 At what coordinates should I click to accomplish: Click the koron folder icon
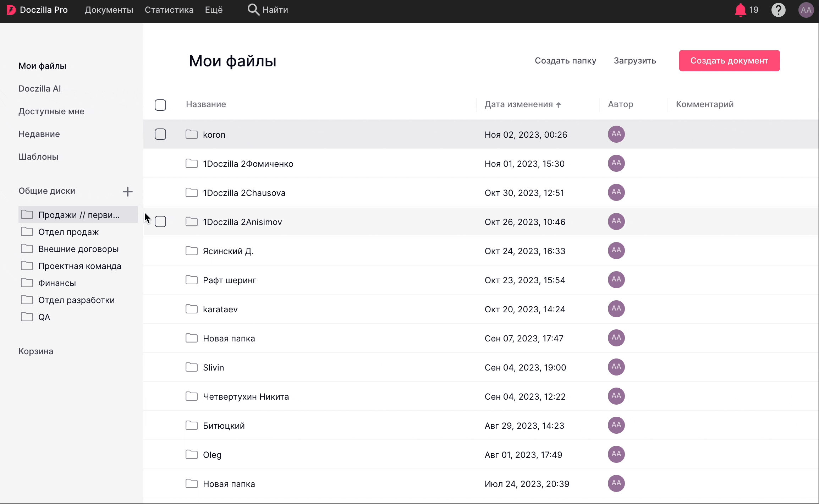[192, 134]
